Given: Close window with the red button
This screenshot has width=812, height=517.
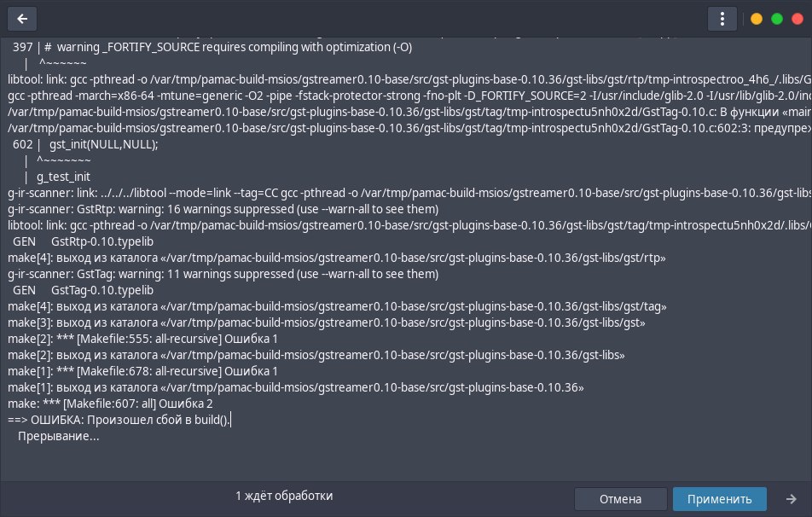Looking at the screenshot, I should coord(797,19).
